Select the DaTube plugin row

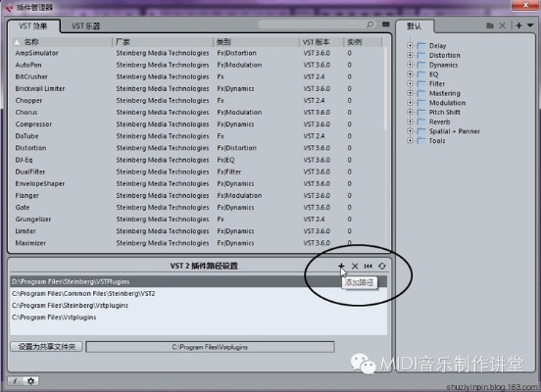(197, 136)
